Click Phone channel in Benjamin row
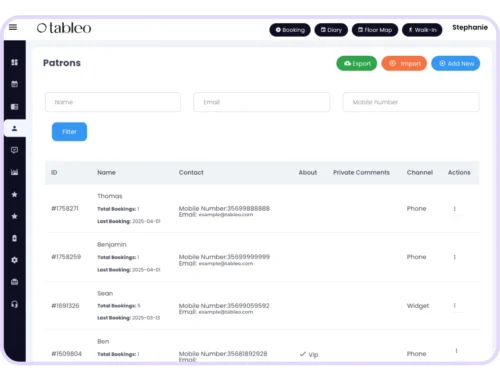Viewport: 500px width, 383px height. pyautogui.click(x=416, y=257)
